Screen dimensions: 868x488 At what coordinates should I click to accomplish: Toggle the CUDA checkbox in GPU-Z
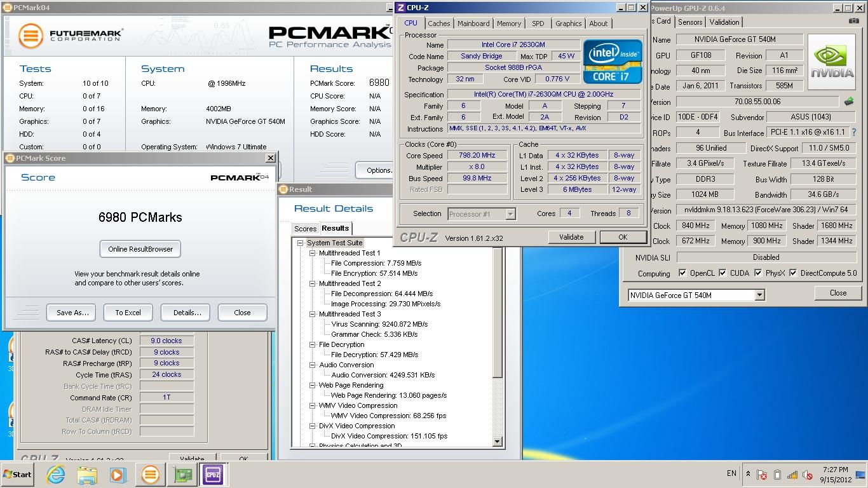(722, 273)
